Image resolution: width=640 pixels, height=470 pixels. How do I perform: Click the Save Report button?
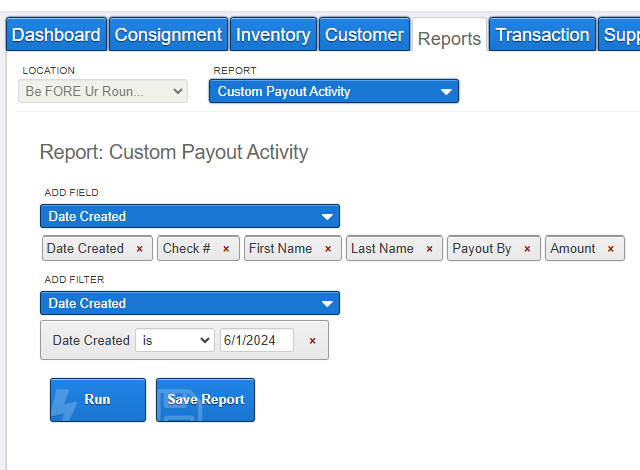pyautogui.click(x=205, y=400)
